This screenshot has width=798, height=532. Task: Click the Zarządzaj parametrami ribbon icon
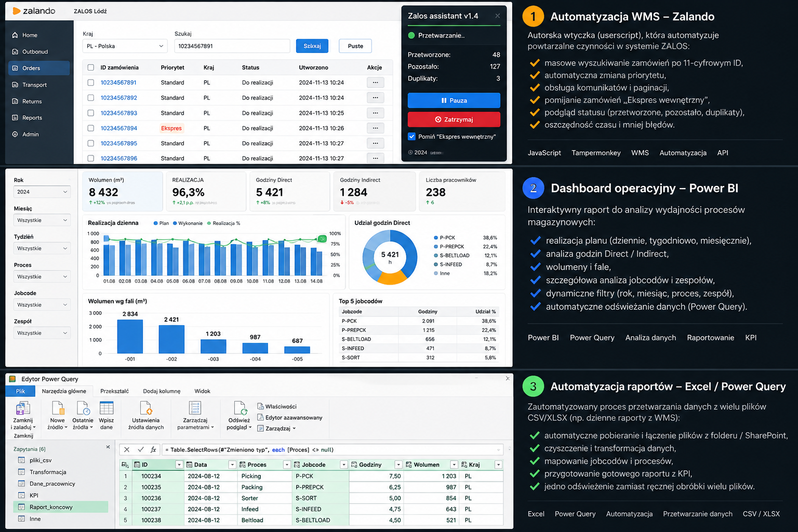(195, 408)
